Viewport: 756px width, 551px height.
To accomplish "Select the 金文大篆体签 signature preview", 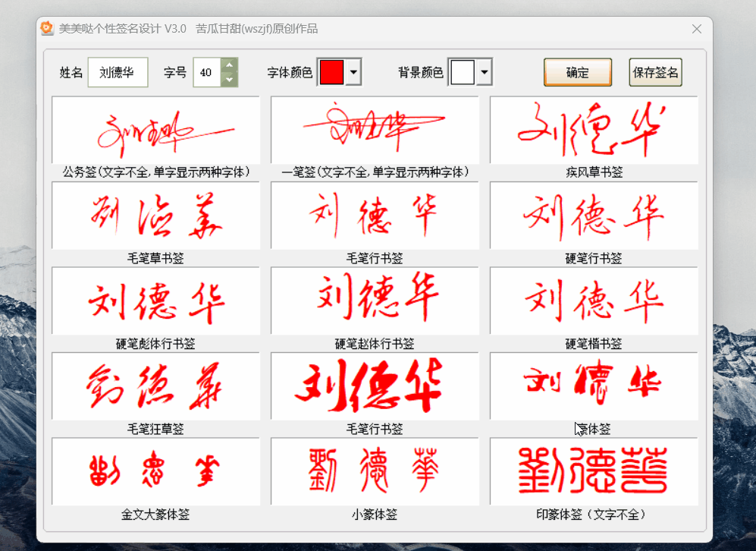I will click(155, 472).
